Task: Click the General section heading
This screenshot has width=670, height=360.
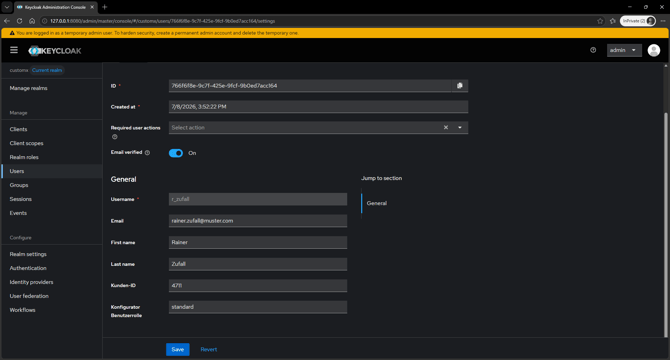Action: [123, 179]
